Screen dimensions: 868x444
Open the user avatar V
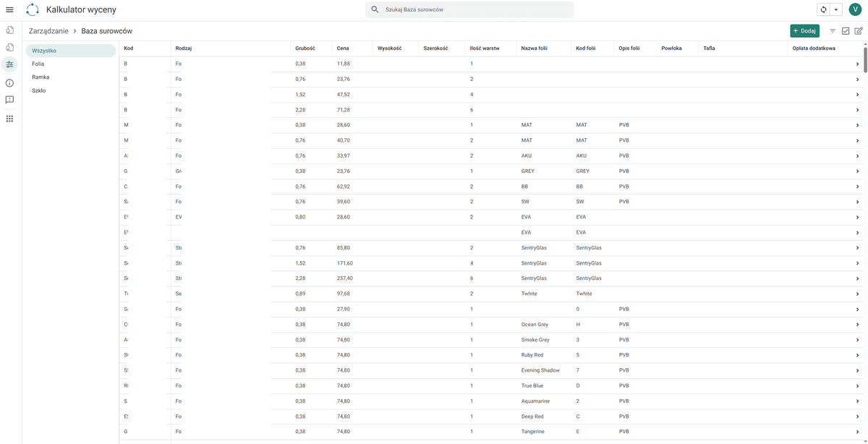pos(855,10)
